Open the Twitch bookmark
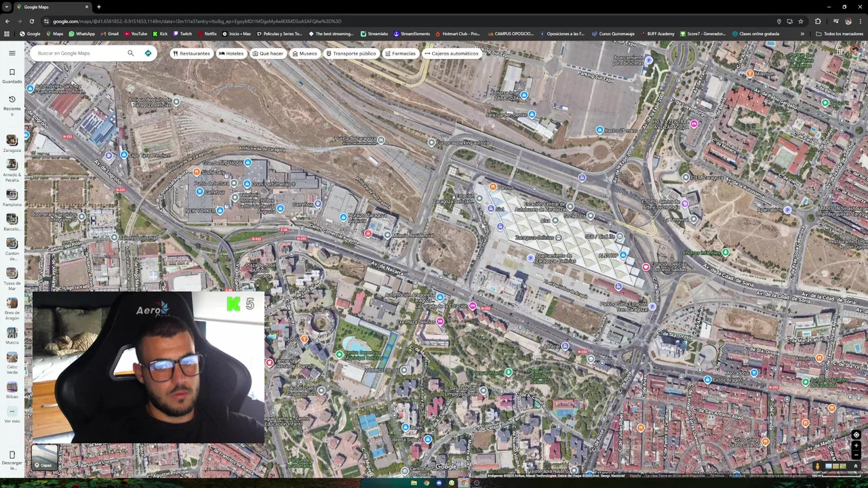 pyautogui.click(x=182, y=34)
